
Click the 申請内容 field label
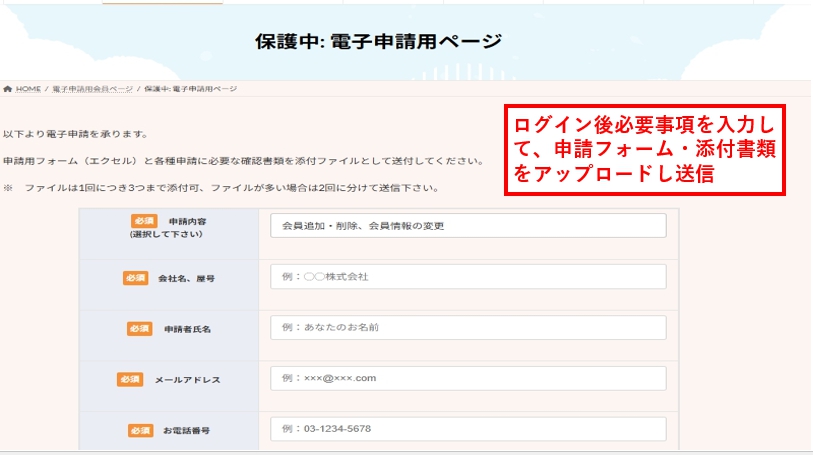(188, 221)
